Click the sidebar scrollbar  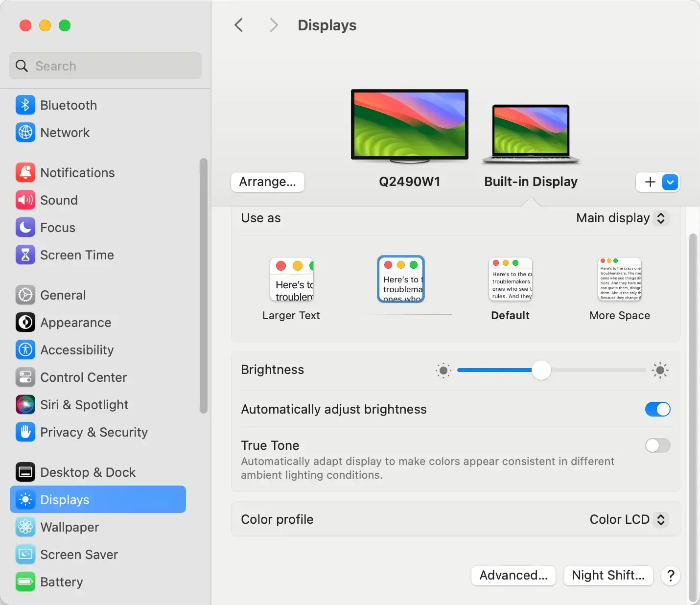(x=203, y=286)
